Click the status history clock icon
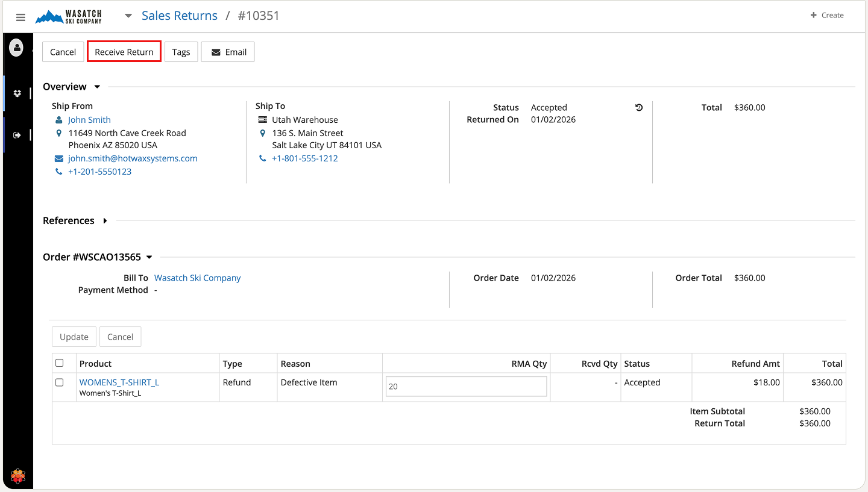The image size is (868, 492). tap(639, 108)
